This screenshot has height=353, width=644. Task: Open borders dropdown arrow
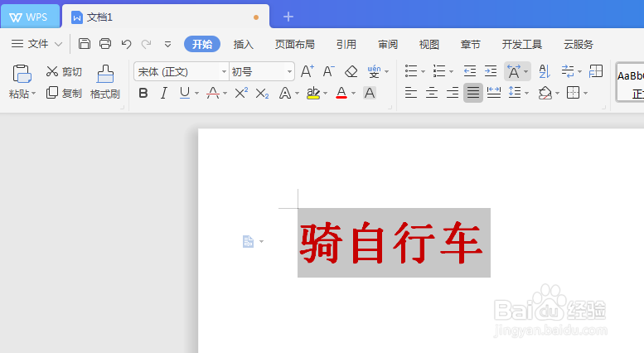[585, 94]
